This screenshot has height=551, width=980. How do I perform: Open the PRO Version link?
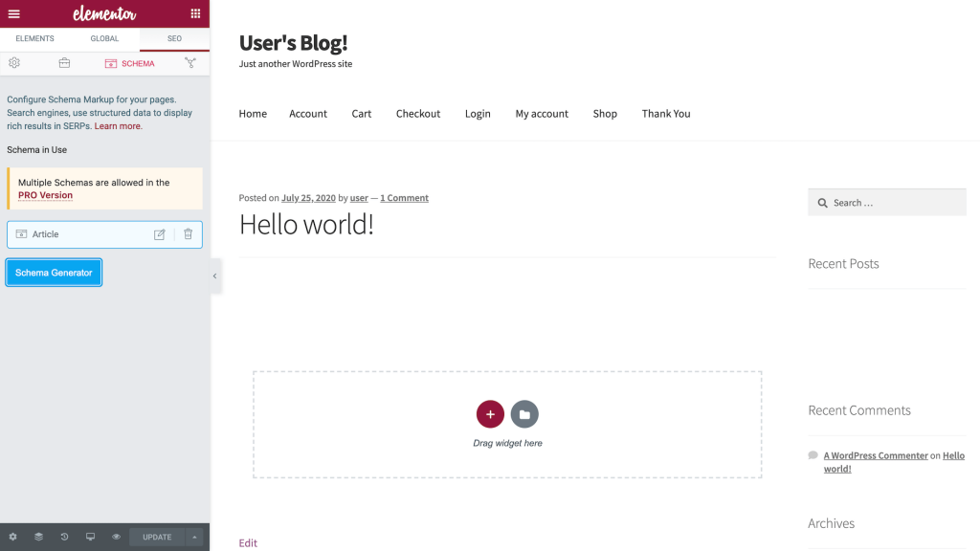45,195
